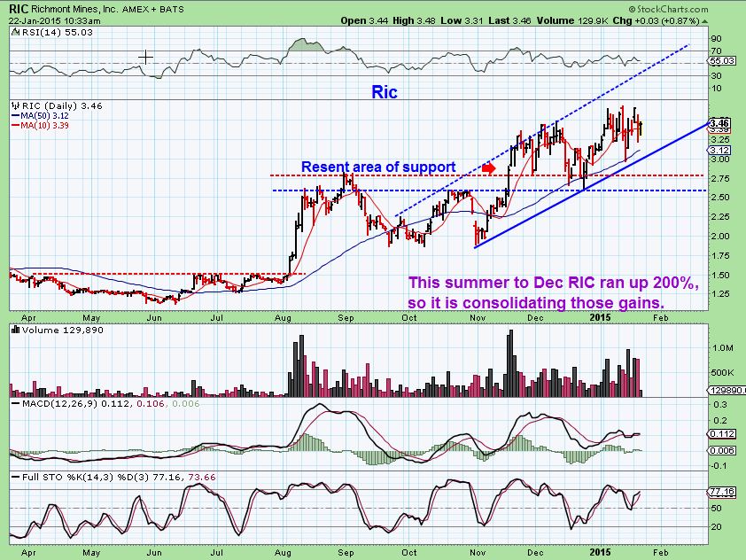Click the red dash marker before MA(10)
Image resolution: width=746 pixels, height=560 pixels.
15,126
